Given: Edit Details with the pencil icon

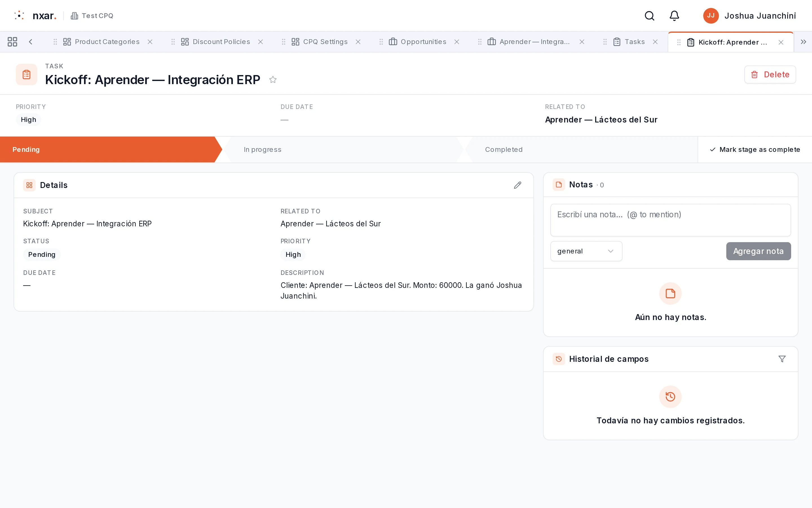Looking at the screenshot, I should click(517, 185).
